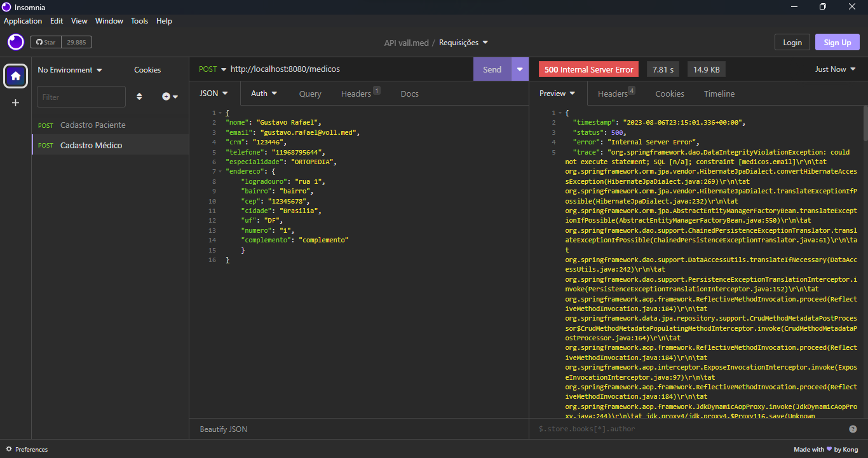
Task: Open the Preview mode dropdown
Action: (x=557, y=94)
